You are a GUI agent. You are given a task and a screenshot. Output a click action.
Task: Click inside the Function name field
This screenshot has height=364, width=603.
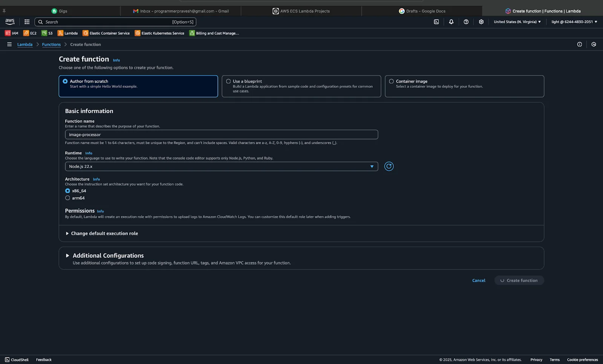[x=221, y=134]
